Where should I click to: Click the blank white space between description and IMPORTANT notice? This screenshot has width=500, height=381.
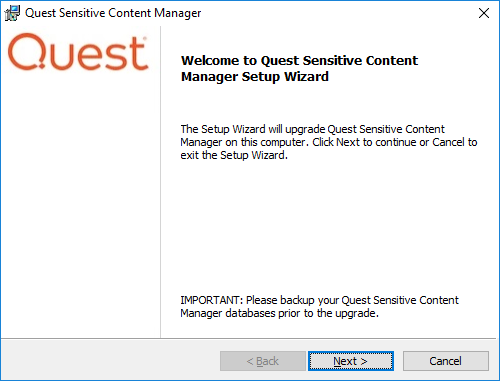328,227
